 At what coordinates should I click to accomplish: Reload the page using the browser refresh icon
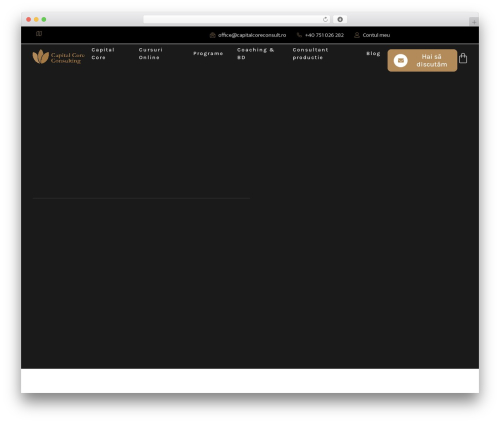[x=325, y=19]
